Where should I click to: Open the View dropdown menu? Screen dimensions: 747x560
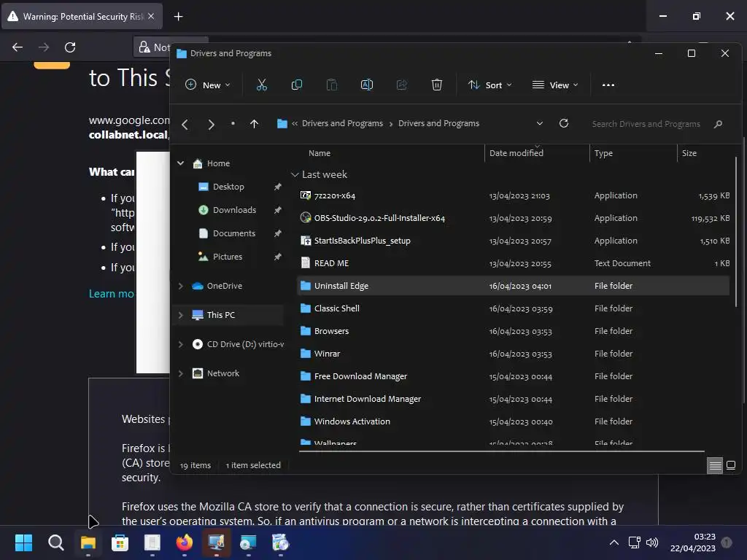(555, 85)
